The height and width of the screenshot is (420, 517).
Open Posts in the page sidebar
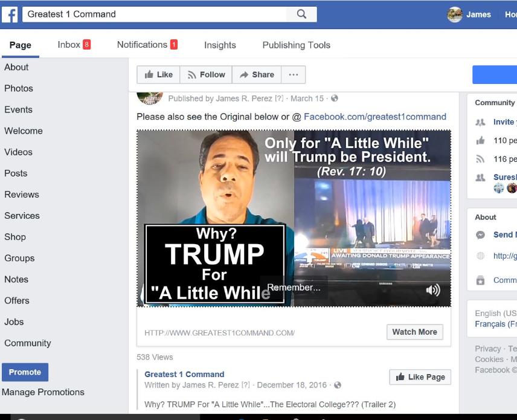click(x=16, y=173)
